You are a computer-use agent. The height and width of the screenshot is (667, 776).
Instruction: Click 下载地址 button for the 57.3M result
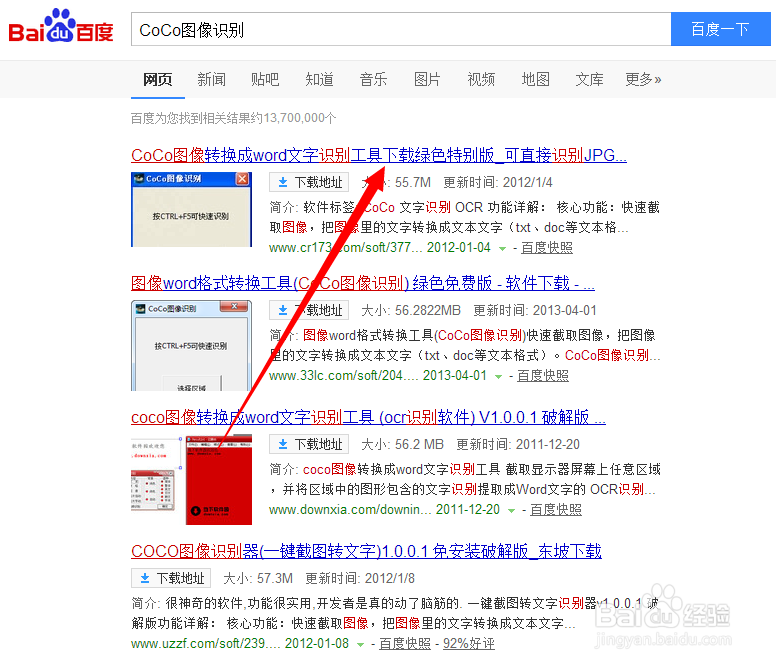click(x=171, y=578)
